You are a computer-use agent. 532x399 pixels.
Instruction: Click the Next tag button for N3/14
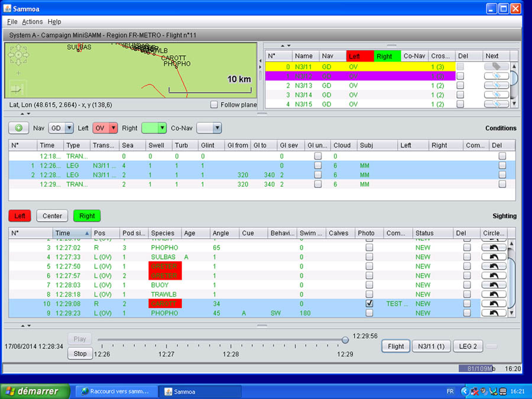[497, 95]
